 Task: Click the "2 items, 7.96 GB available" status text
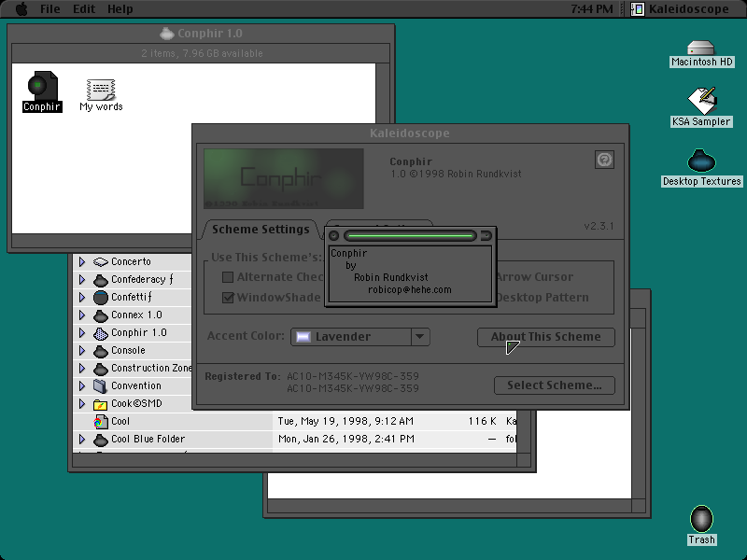click(202, 53)
